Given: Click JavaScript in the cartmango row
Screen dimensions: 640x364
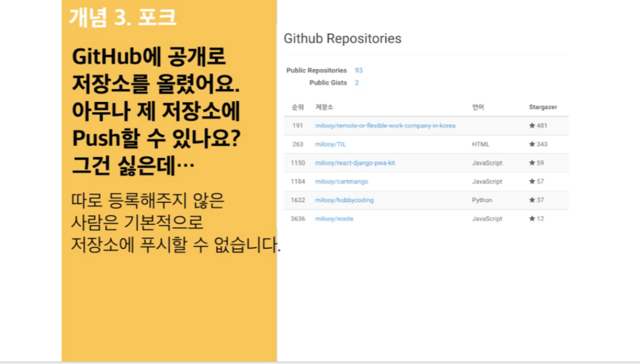Looking at the screenshot, I should [487, 181].
